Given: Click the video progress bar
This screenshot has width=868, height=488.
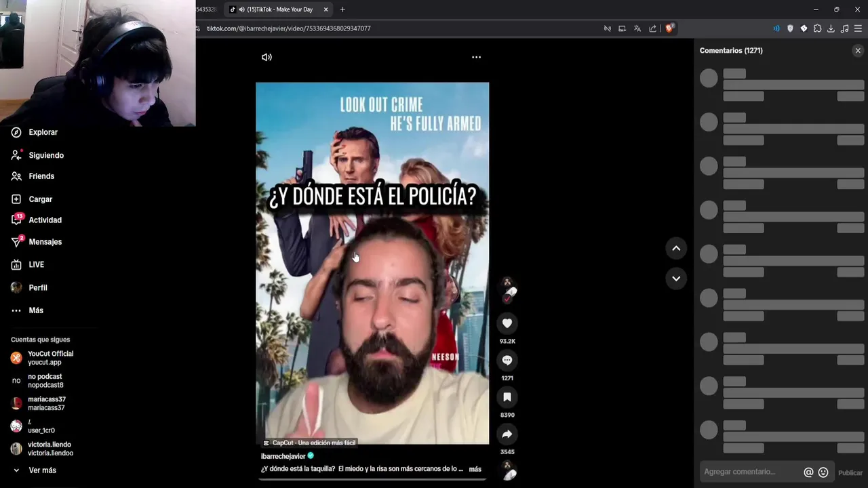Looking at the screenshot, I should 372,479.
